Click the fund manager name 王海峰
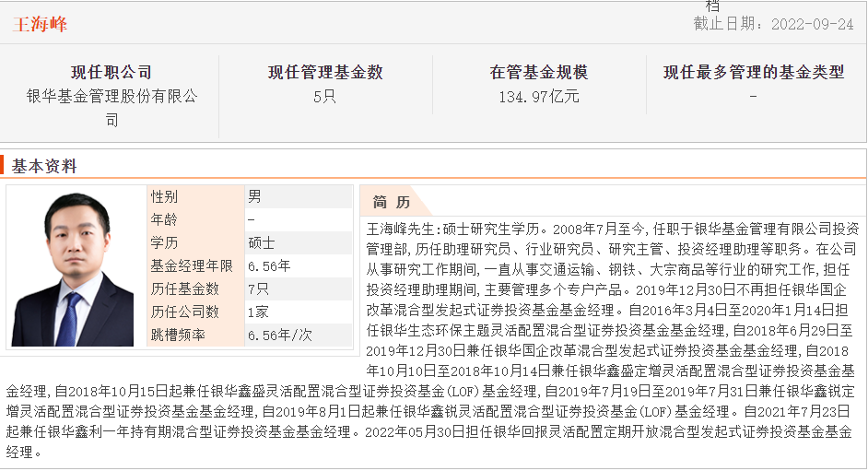This screenshot has height=471, width=868. click(40, 24)
